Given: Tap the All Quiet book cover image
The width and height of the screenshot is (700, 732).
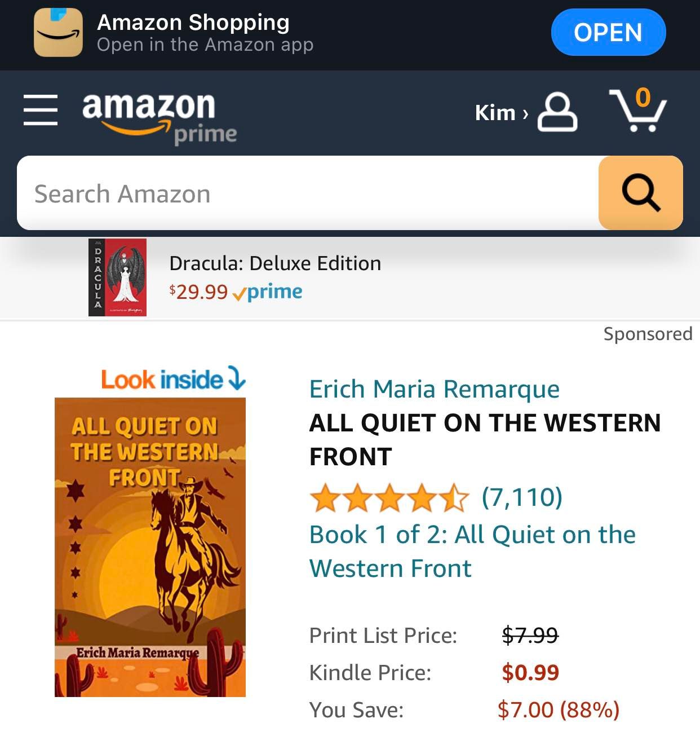Looking at the screenshot, I should point(150,547).
